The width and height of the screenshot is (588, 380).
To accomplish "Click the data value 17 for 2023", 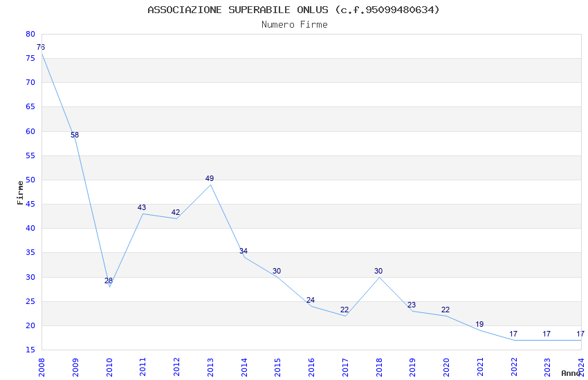I will tap(546, 334).
